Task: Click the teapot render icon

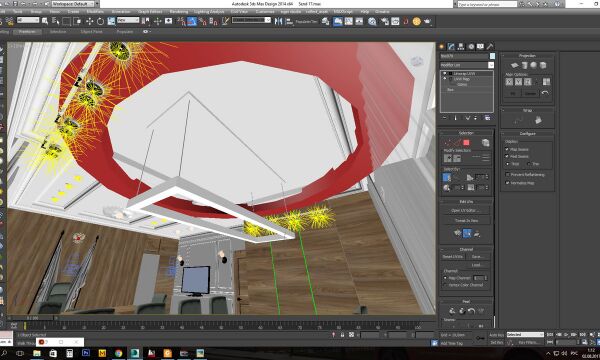Action: click(427, 21)
